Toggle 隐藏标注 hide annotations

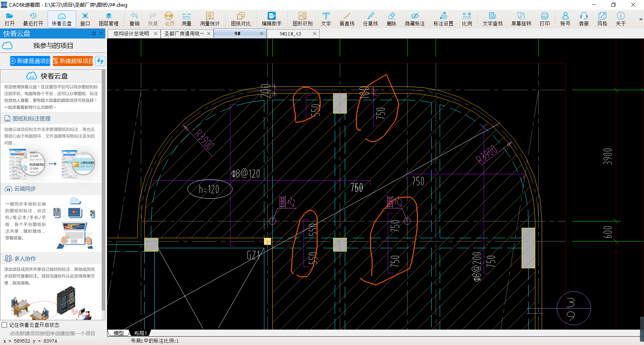[x=415, y=19]
